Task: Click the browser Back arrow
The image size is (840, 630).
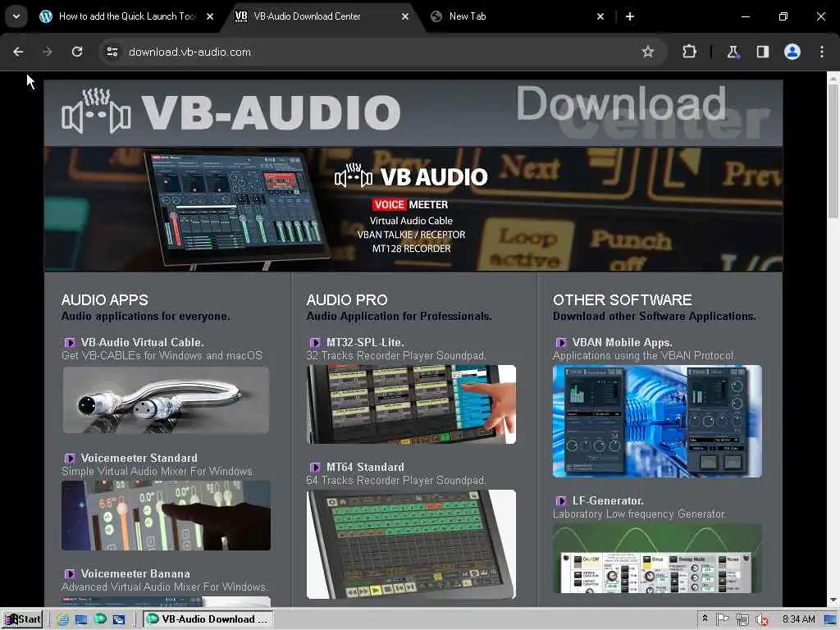Action: coord(18,52)
